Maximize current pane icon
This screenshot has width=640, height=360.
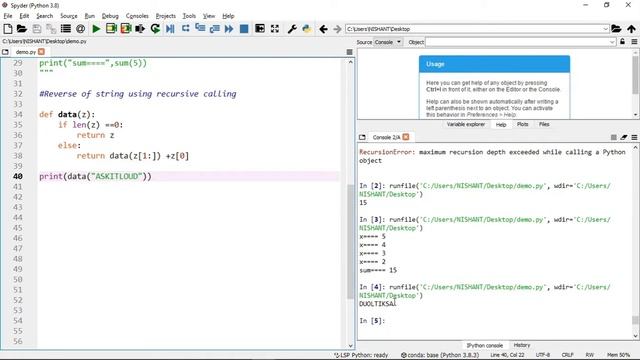[x=260, y=29]
